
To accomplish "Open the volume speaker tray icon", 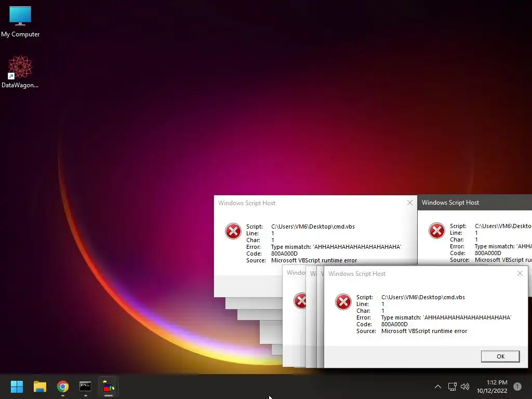I will coord(465,387).
